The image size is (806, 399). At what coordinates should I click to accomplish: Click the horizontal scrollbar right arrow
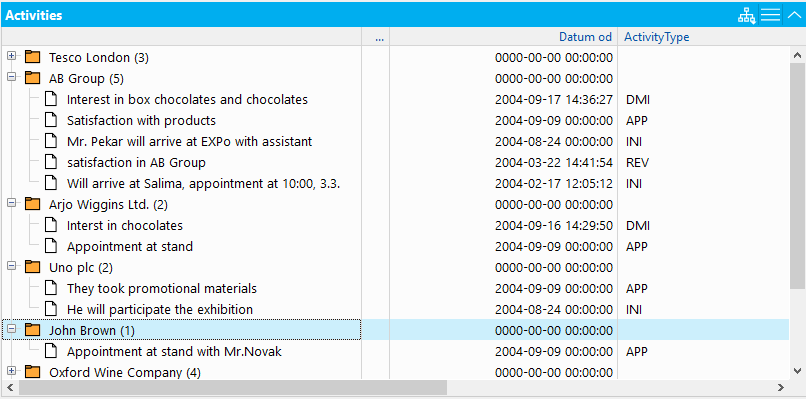[x=781, y=387]
